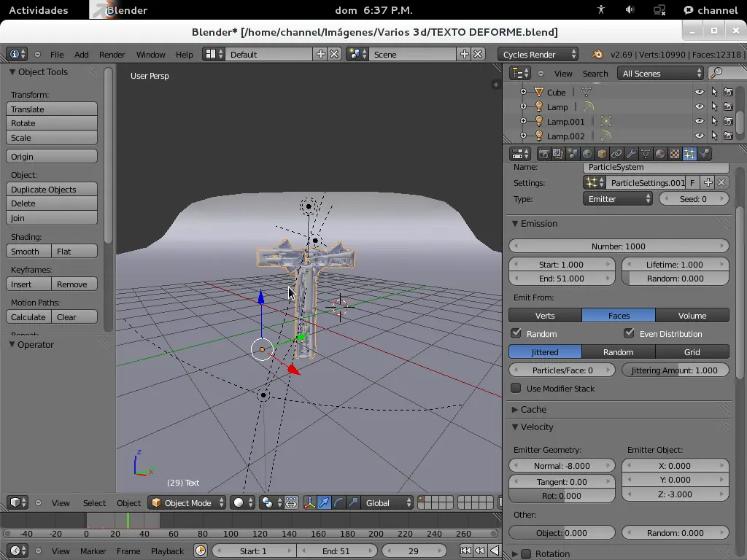Open the Physics properties tab icon
The width and height of the screenshot is (747, 560).
pyautogui.click(x=704, y=154)
